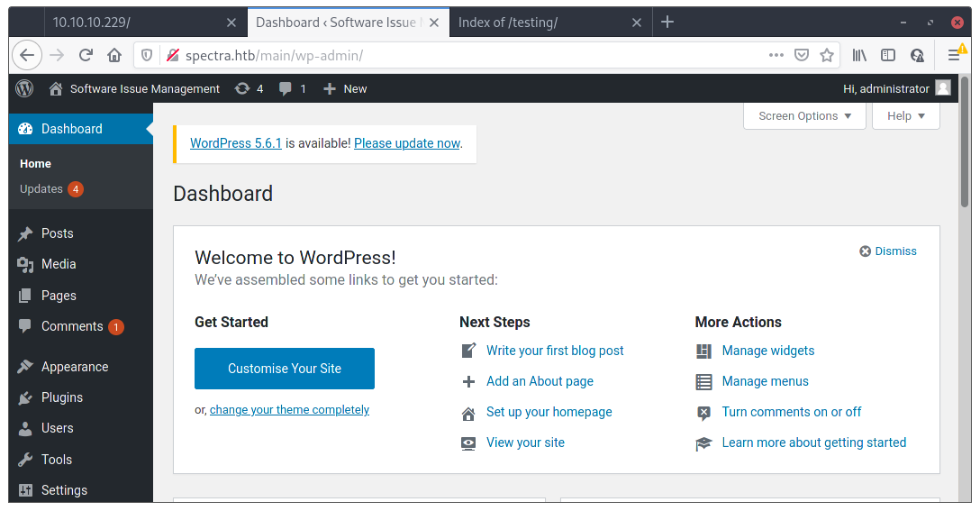Open the updates icon in admin bar
The width and height of the screenshot is (980, 511).
(249, 88)
